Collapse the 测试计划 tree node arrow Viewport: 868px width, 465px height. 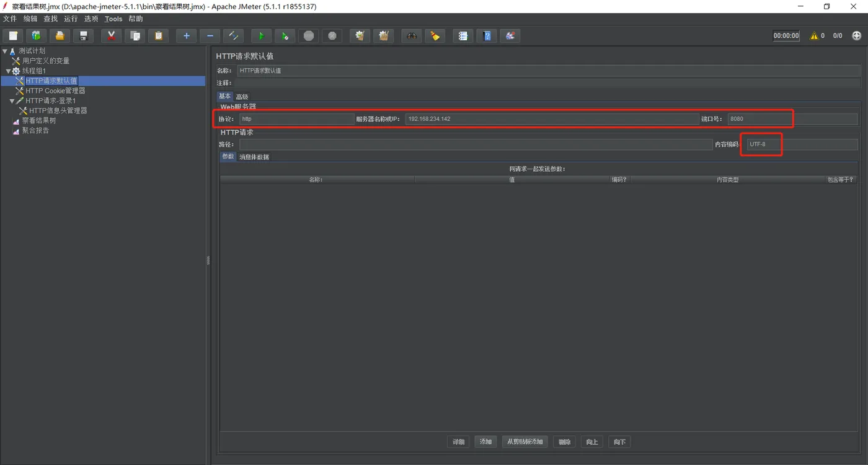coord(5,51)
